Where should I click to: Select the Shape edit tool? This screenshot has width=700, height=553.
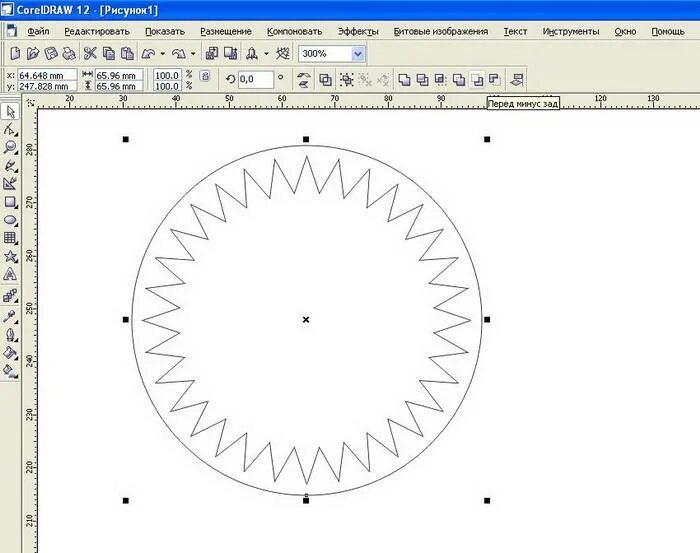[x=10, y=129]
